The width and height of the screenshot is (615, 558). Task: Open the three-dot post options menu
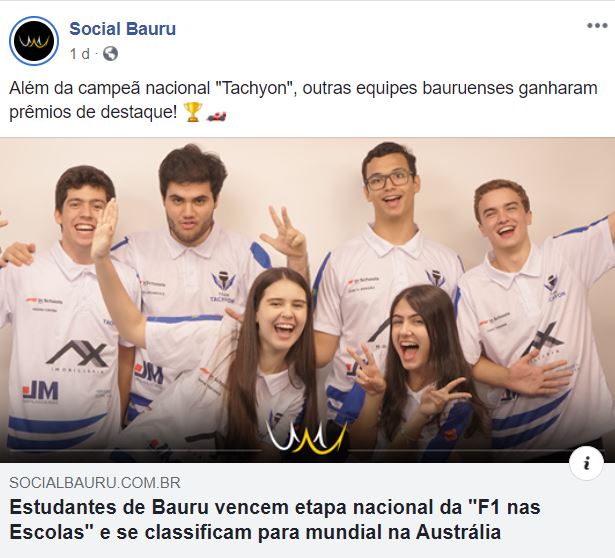click(597, 26)
